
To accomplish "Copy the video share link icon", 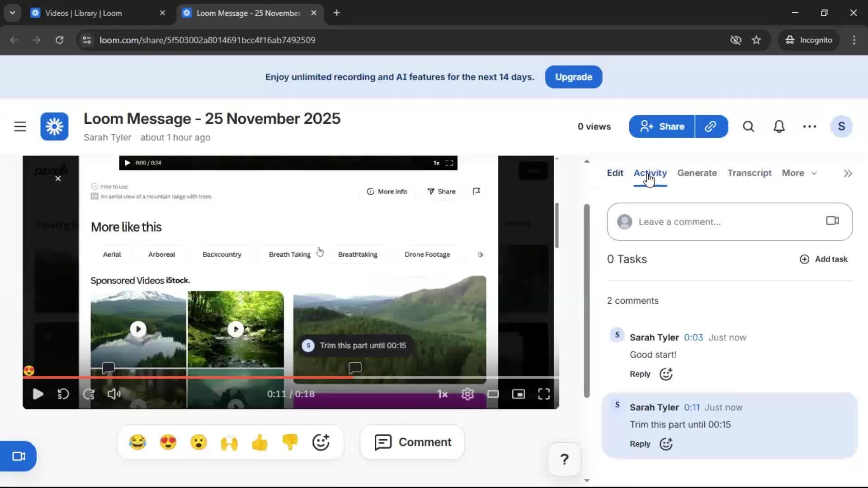I will point(711,127).
